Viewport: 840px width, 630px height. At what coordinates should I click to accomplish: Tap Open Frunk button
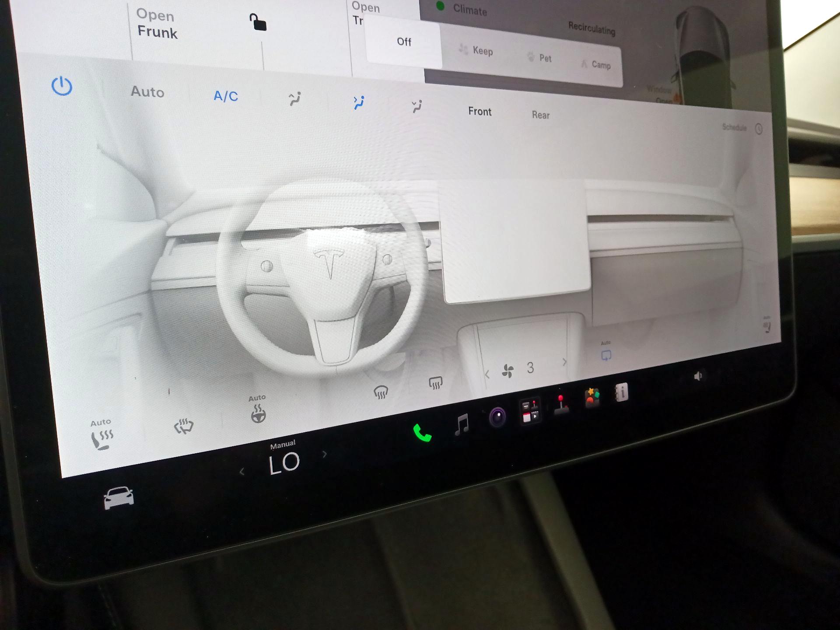157,24
